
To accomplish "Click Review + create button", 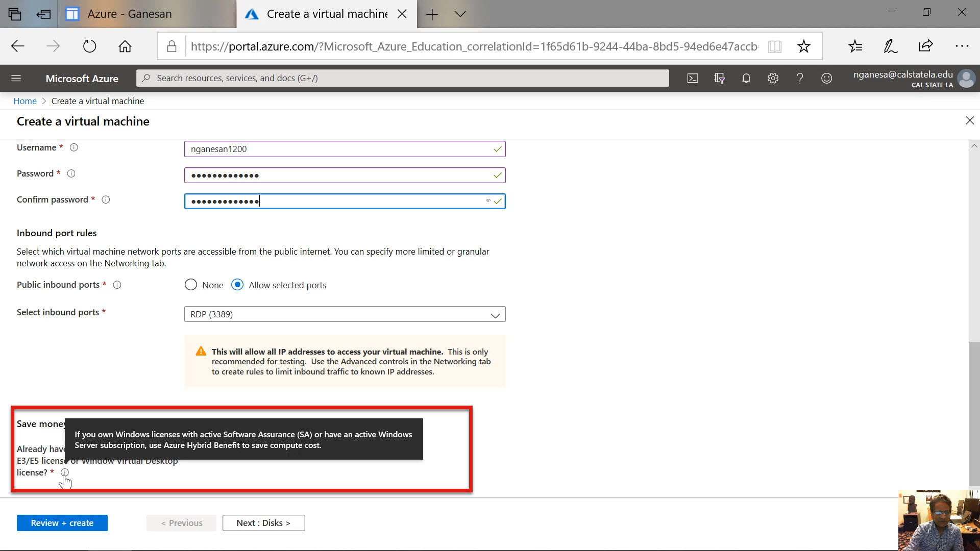I will tap(62, 523).
